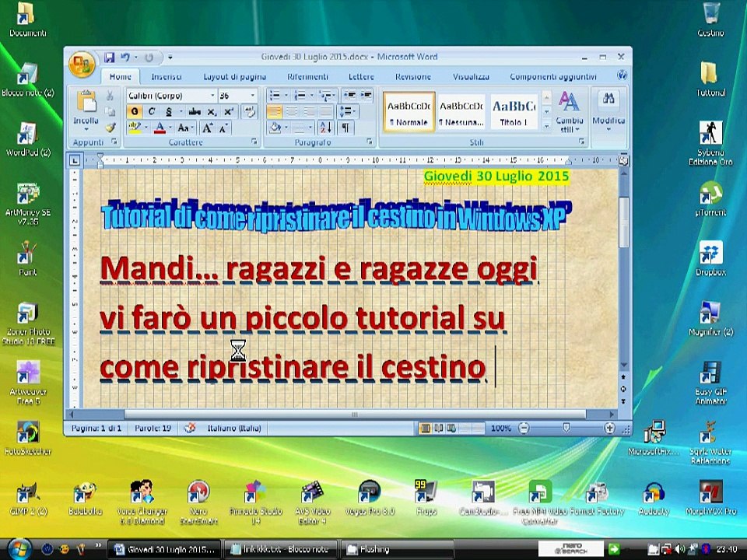Save the document with the floppy icon
Image resolution: width=747 pixels, height=560 pixels.
[110, 58]
